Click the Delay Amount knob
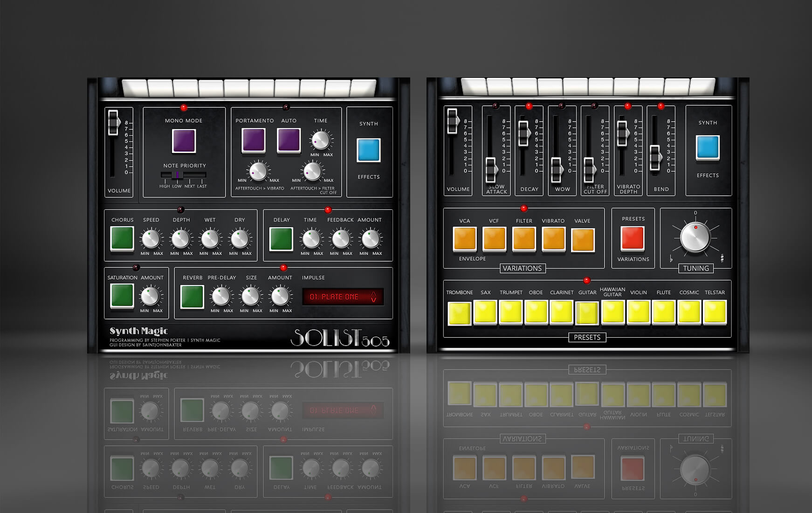 coord(370,239)
